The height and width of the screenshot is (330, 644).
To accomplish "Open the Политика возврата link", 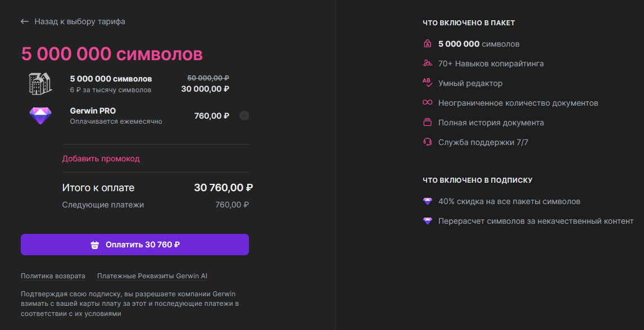I will [x=53, y=276].
